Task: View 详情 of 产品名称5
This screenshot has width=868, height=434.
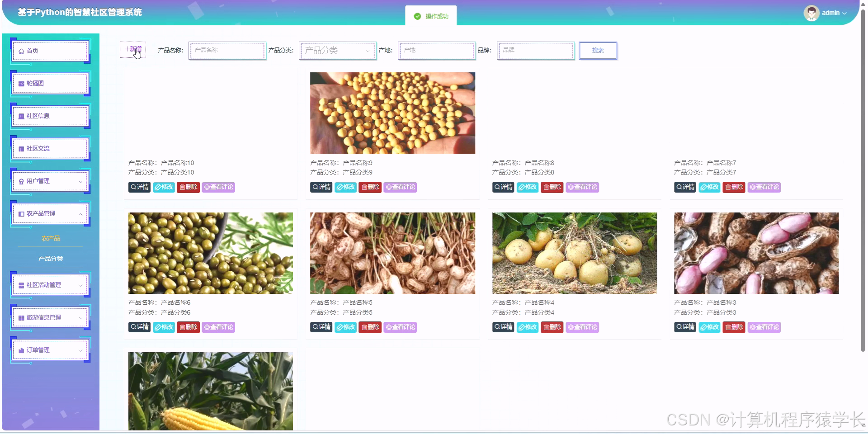Action: [x=321, y=327]
